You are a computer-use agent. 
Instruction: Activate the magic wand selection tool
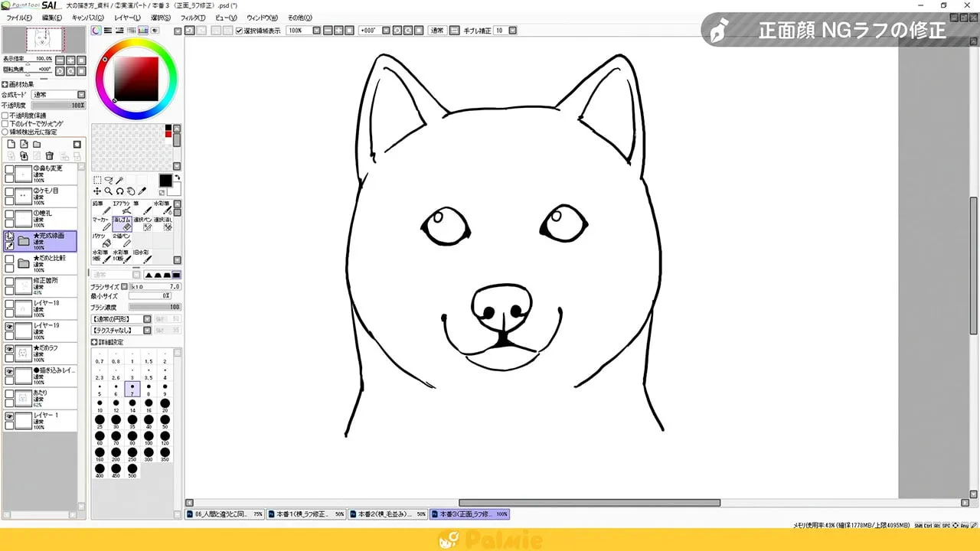[x=119, y=179]
